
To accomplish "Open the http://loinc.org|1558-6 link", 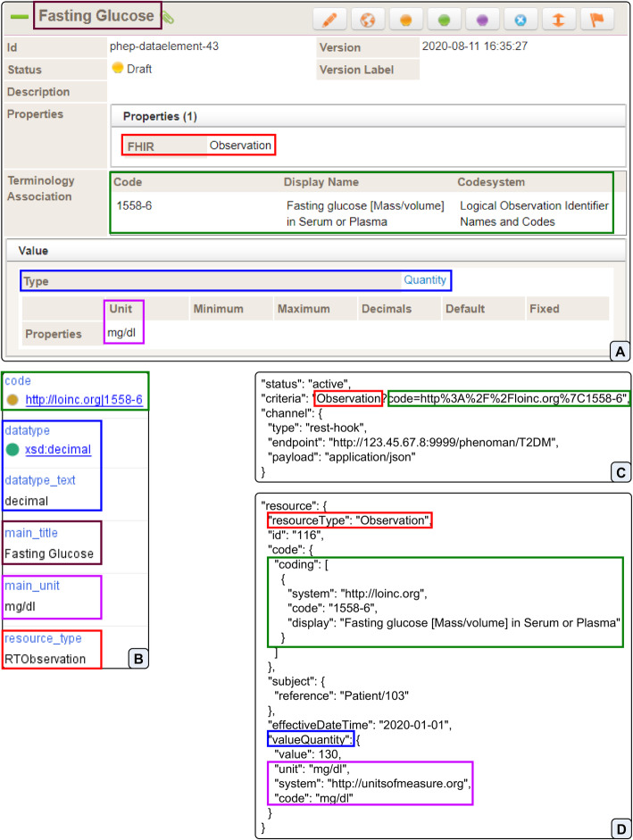I will tap(84, 399).
